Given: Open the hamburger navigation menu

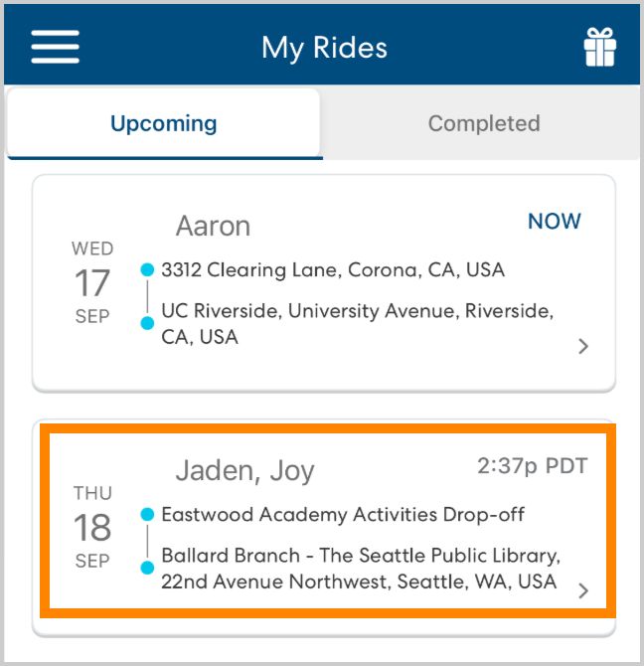Looking at the screenshot, I should point(56,46).
